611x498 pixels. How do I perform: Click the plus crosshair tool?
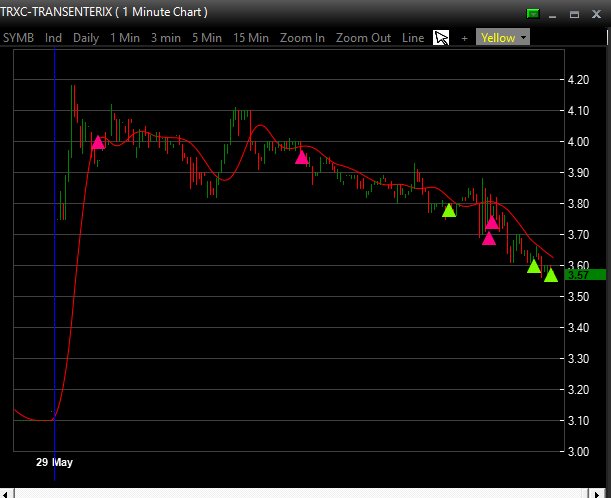click(464, 38)
